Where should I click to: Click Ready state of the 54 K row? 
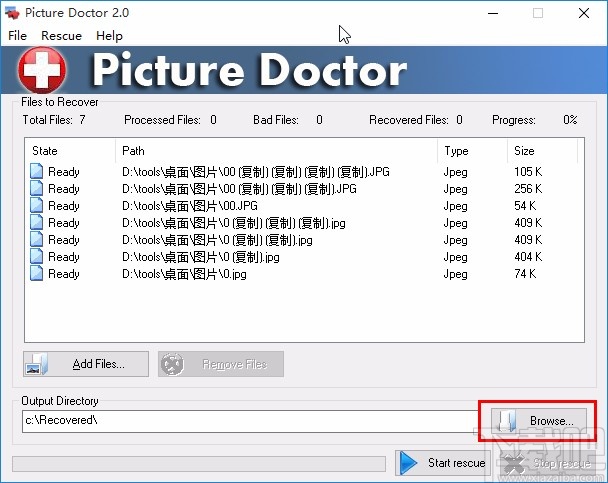click(64, 206)
